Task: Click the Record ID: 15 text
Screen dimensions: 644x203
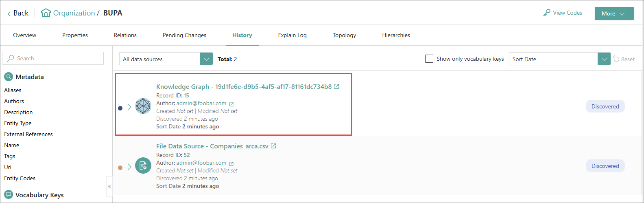Action: pos(172,95)
